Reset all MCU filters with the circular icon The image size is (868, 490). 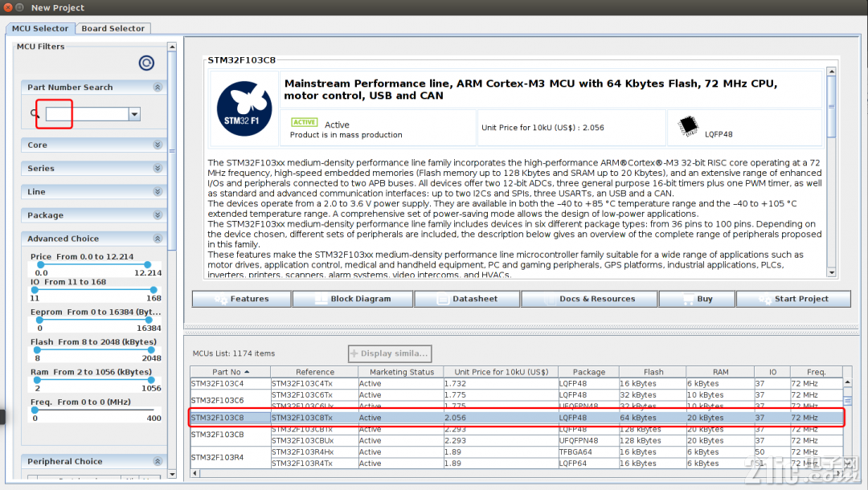[146, 63]
